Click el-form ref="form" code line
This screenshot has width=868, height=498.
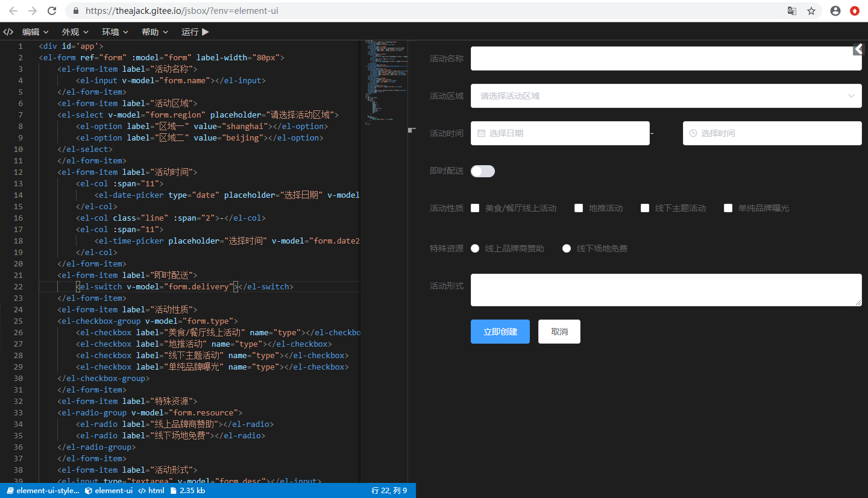(161, 57)
